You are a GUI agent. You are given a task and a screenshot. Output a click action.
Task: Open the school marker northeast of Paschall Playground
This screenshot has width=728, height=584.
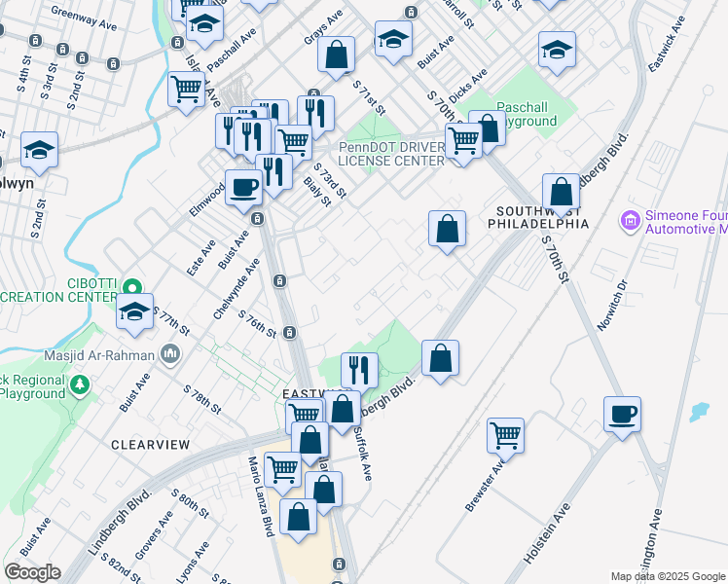557,51
